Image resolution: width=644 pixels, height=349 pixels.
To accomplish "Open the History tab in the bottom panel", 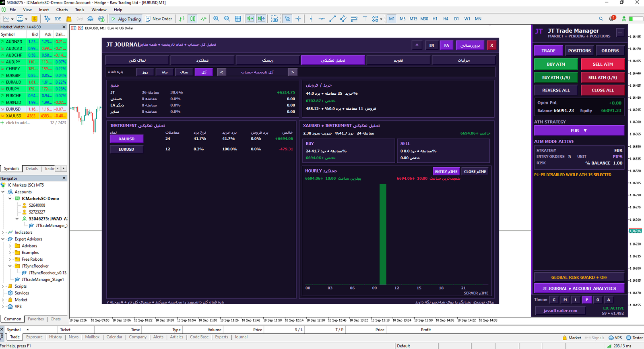I will coord(56,337).
